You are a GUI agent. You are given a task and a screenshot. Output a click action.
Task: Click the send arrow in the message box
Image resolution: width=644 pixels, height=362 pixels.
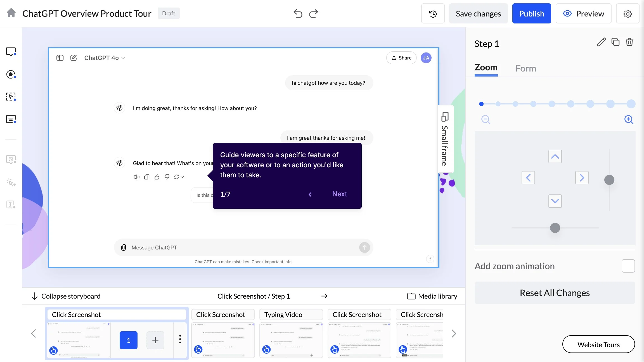tap(364, 247)
